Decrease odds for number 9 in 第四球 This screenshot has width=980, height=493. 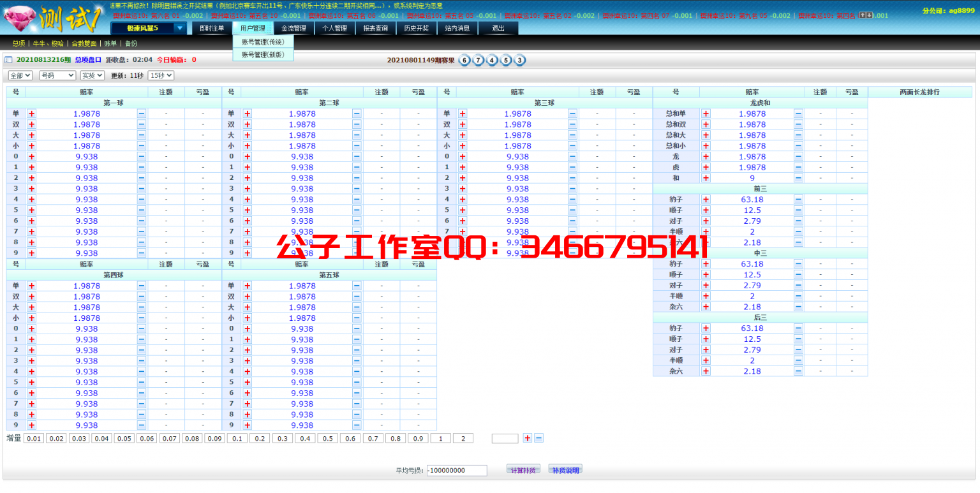(142, 425)
